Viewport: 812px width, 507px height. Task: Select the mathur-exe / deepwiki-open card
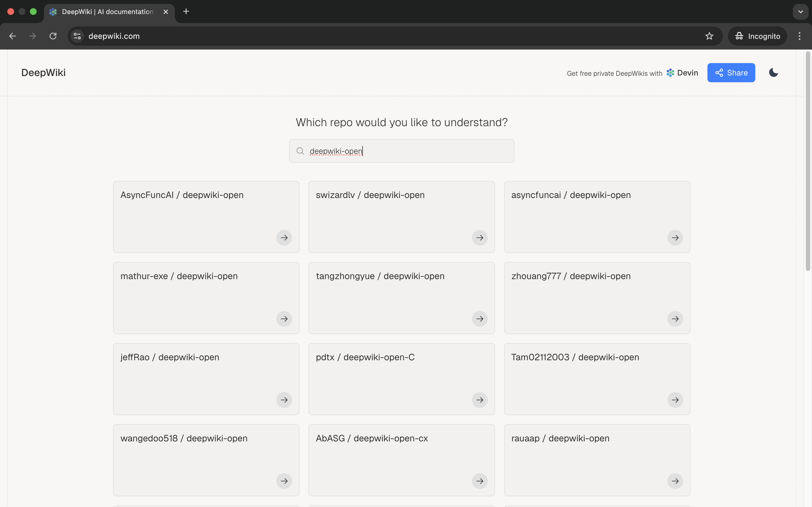[x=206, y=298]
